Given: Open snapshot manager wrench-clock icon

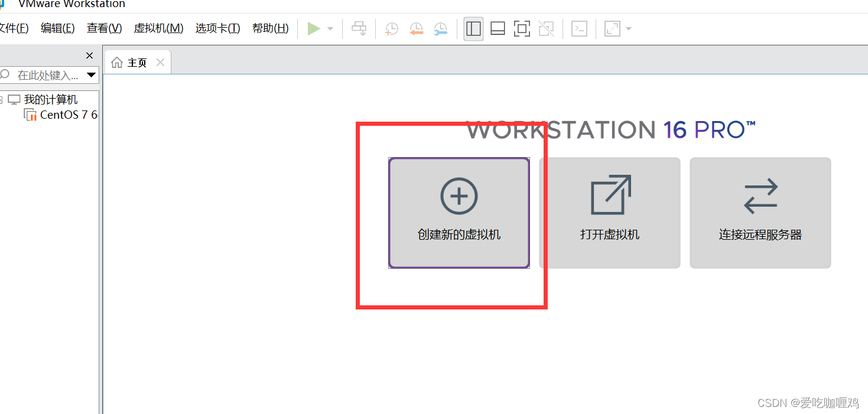Looking at the screenshot, I should [441, 28].
